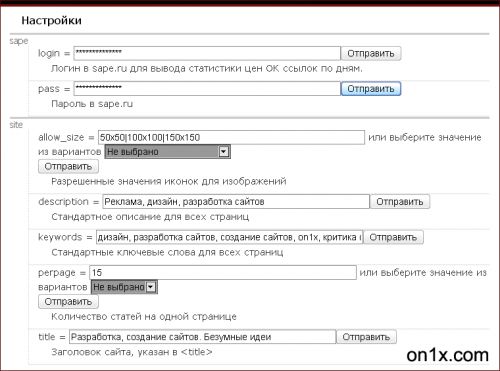This screenshot has height=371, width=500.
Task: Click the sape section label
Action: [19, 41]
